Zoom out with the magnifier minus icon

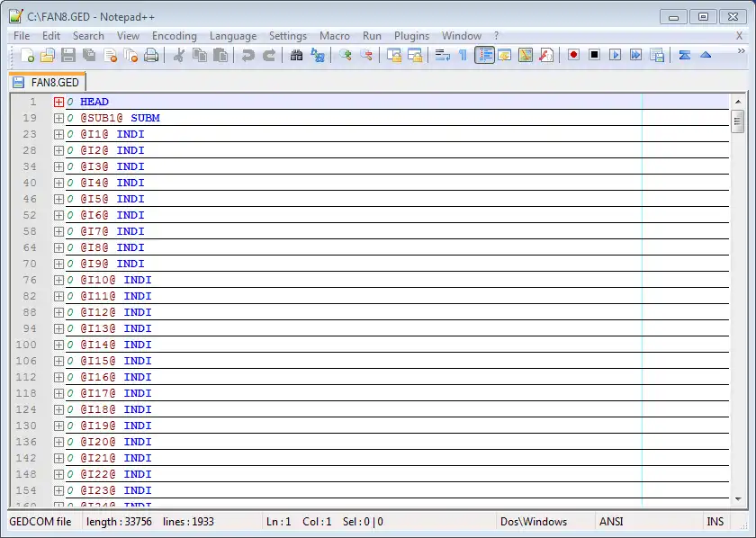pos(366,56)
